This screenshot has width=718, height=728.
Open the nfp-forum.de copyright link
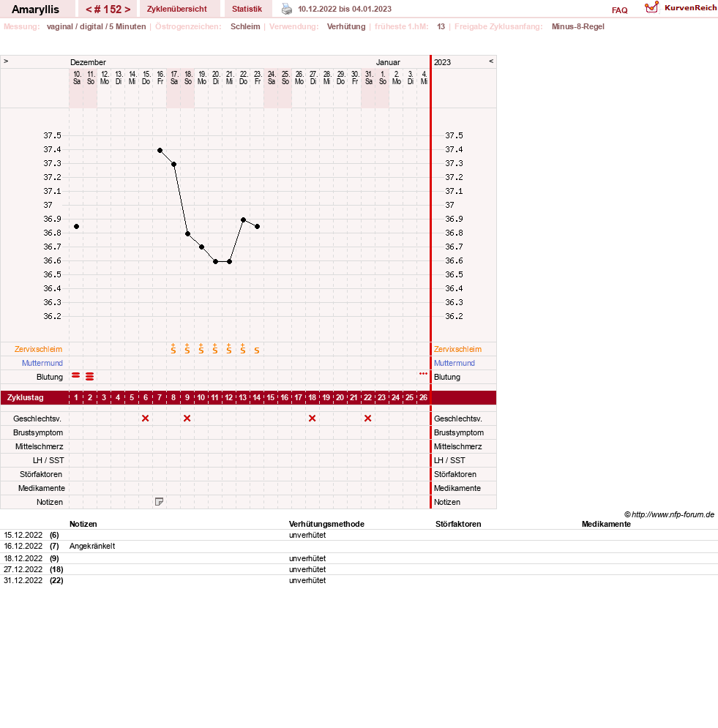click(669, 514)
